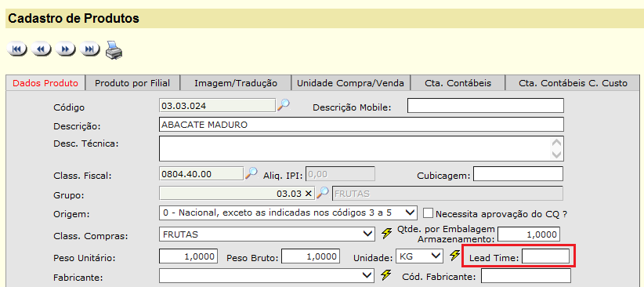Viewport: 644px width, 287px height.
Task: Open search magnifier next to Código
Action: (x=284, y=105)
